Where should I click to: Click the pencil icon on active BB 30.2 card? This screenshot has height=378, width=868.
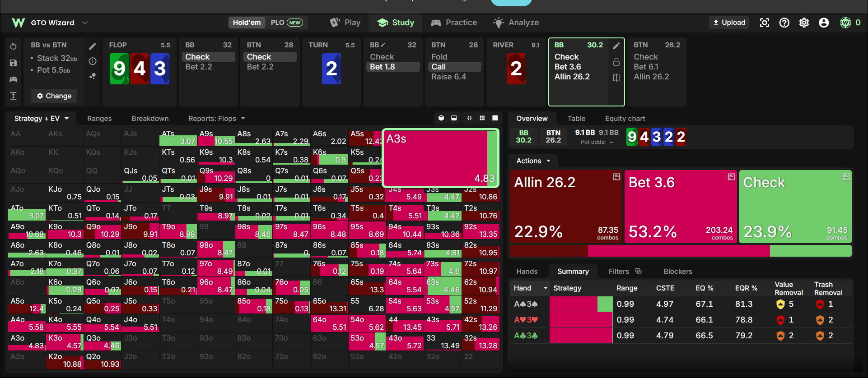[616, 46]
